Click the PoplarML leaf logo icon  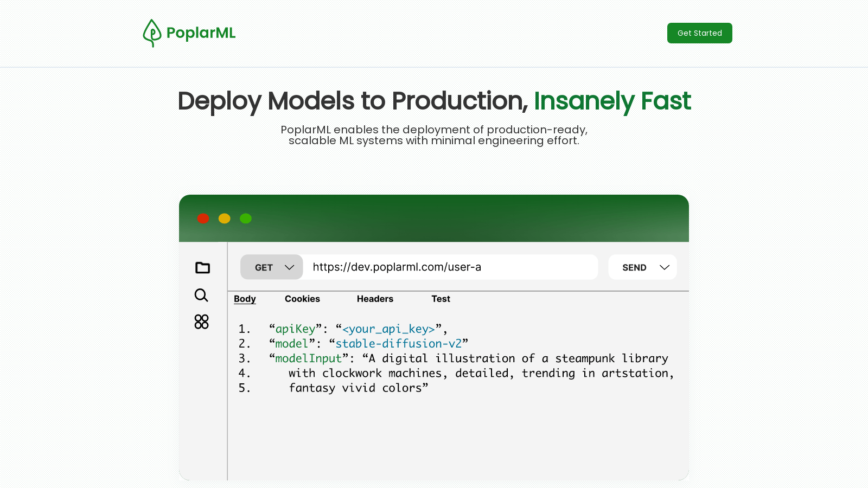152,33
